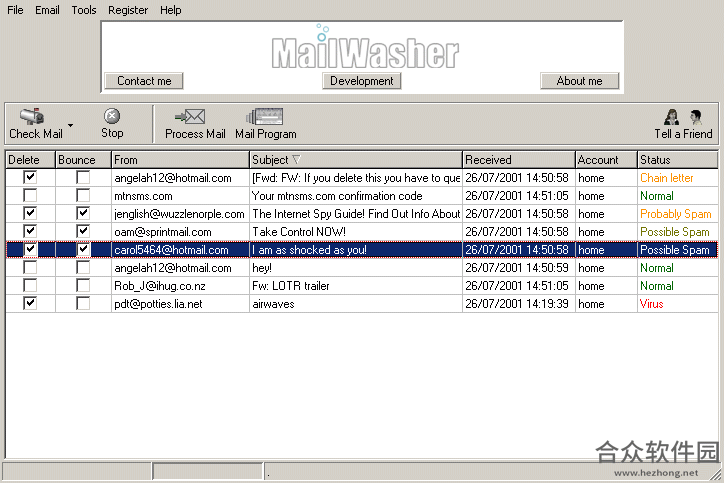Select subject 'Take Control NOW!'
Viewport: 724px width, 483px height.
pyautogui.click(x=299, y=232)
